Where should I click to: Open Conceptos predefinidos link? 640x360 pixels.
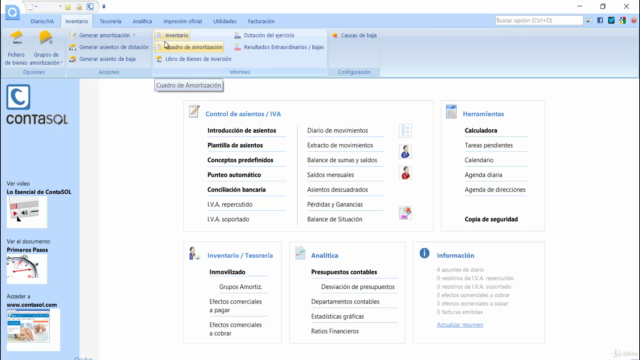tap(240, 160)
